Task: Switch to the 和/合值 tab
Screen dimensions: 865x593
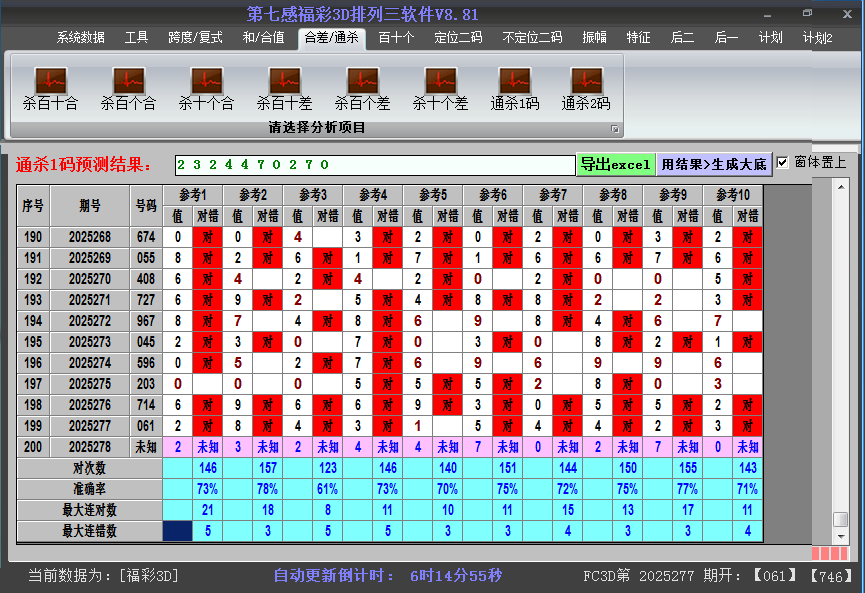Action: 264,37
